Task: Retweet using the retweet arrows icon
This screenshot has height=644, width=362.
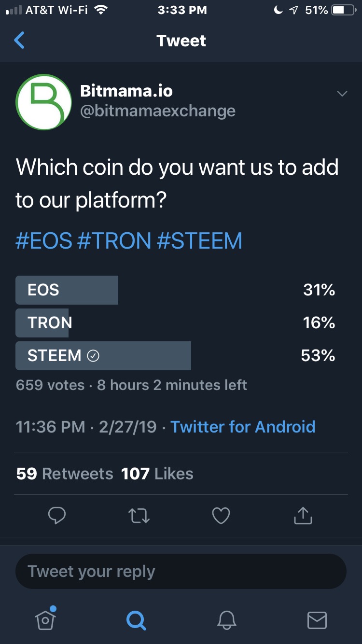Action: pos(139,516)
